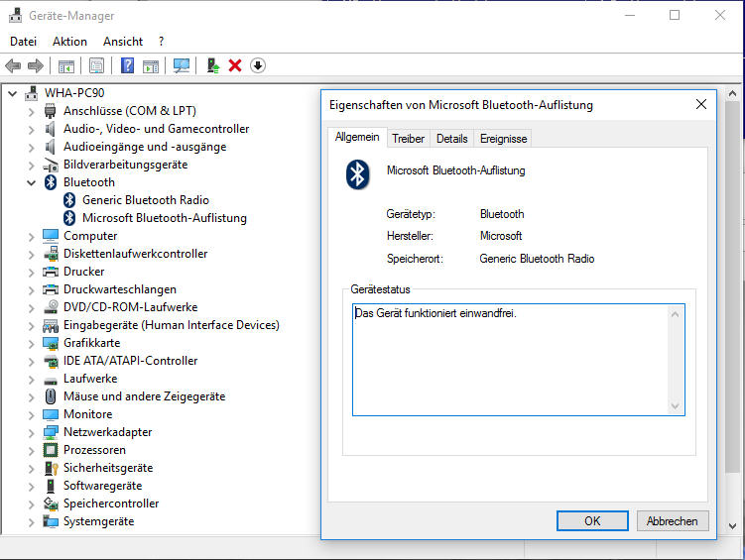The image size is (745, 560).
Task: Expand Anschlüsse (COM & LPT)
Action: (x=32, y=112)
